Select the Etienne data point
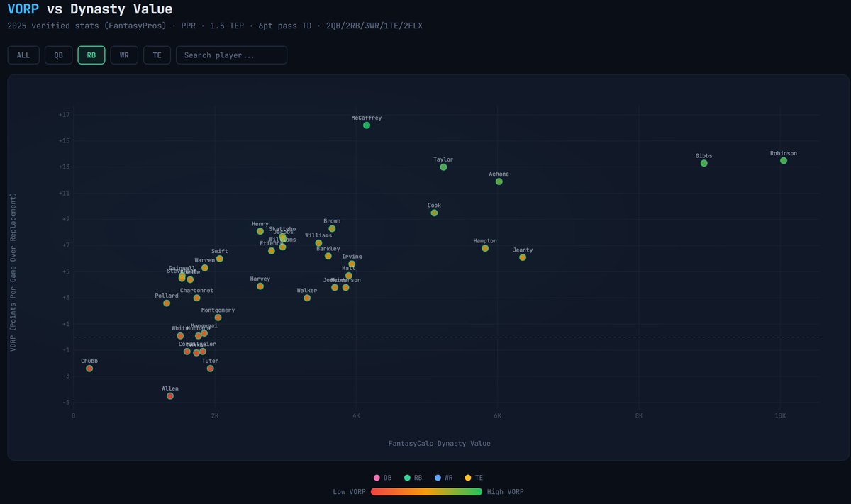The height and width of the screenshot is (504, 851). [272, 251]
